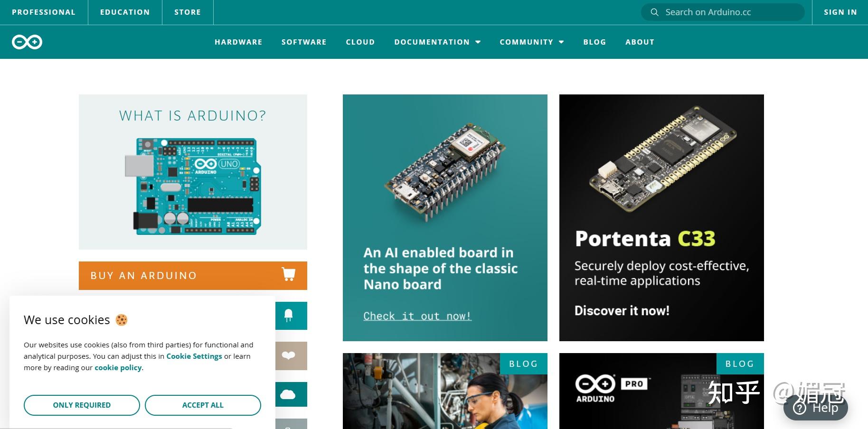Follow the Check it out now link
This screenshot has width=868, height=429.
pyautogui.click(x=417, y=316)
